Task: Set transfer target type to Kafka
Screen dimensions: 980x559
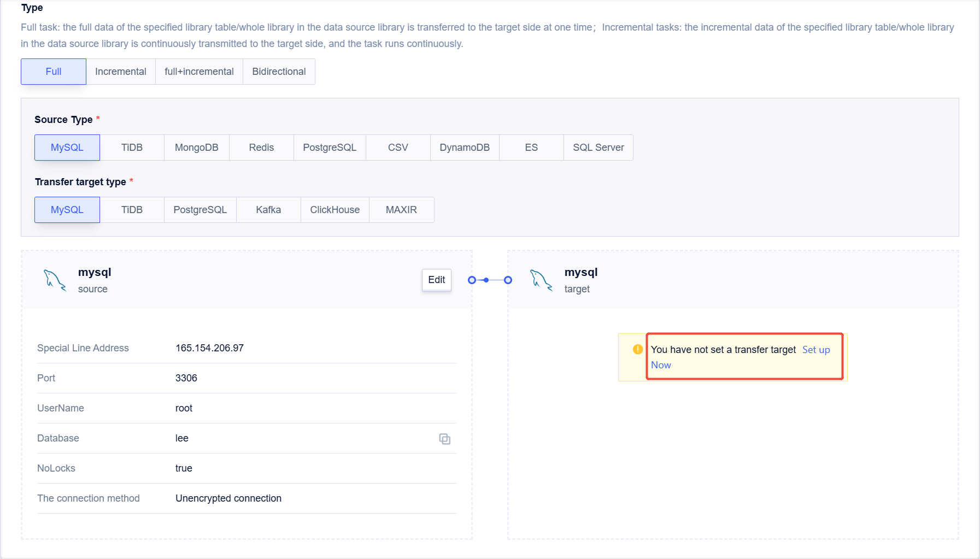Action: [x=268, y=210]
